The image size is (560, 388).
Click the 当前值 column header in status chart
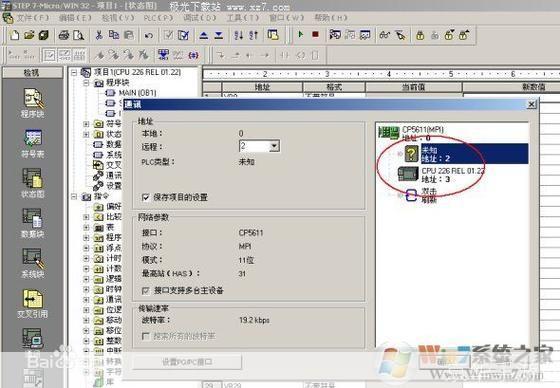(414, 87)
